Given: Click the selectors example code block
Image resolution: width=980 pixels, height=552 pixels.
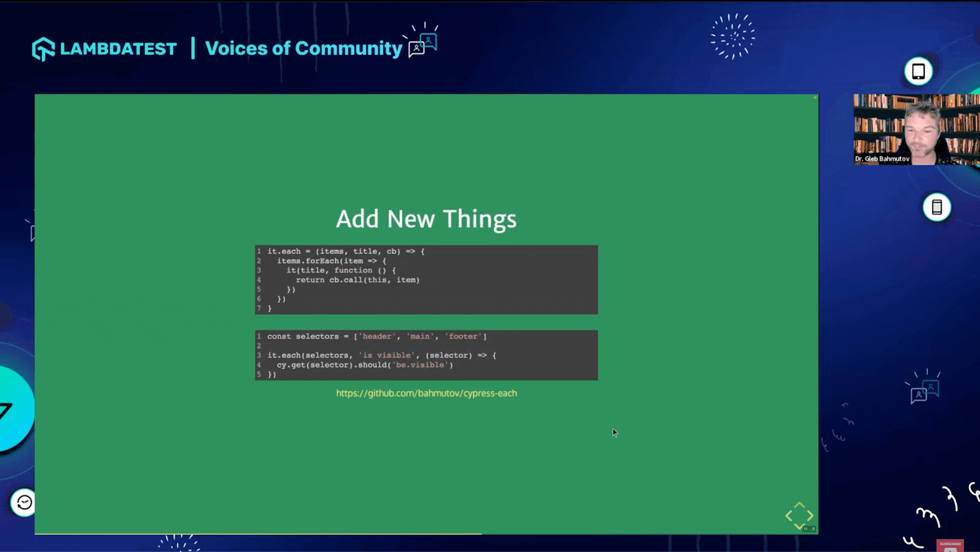Looking at the screenshot, I should tap(426, 355).
